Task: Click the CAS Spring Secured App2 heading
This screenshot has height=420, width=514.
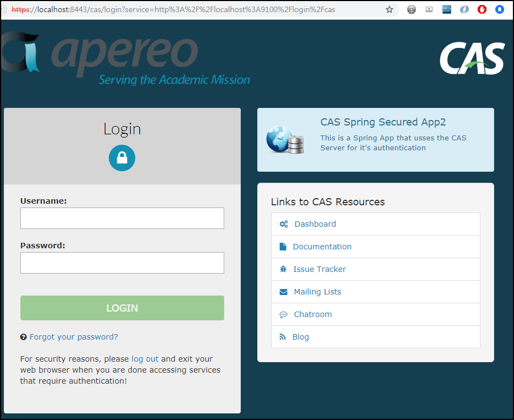Action: pos(383,122)
